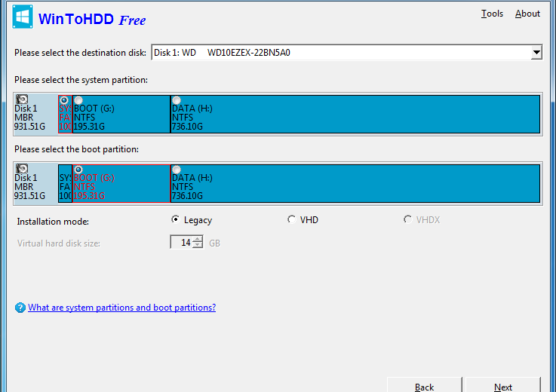
Task: Click the virtual hard disk size field showing 14
Action: (182, 243)
